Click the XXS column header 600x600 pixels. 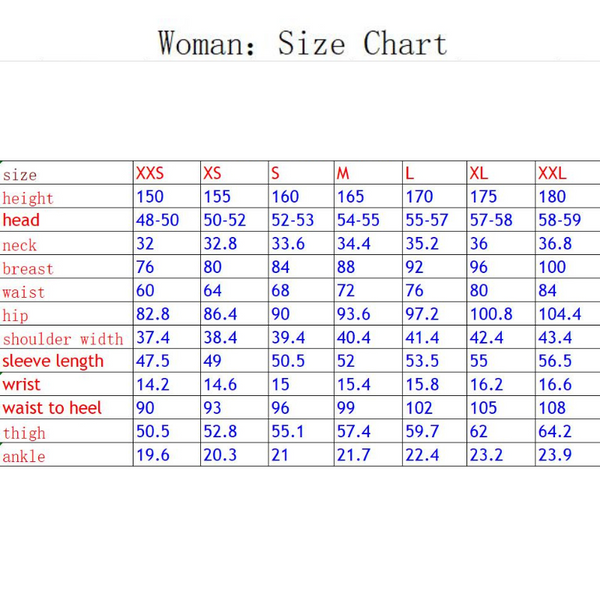tap(150, 173)
